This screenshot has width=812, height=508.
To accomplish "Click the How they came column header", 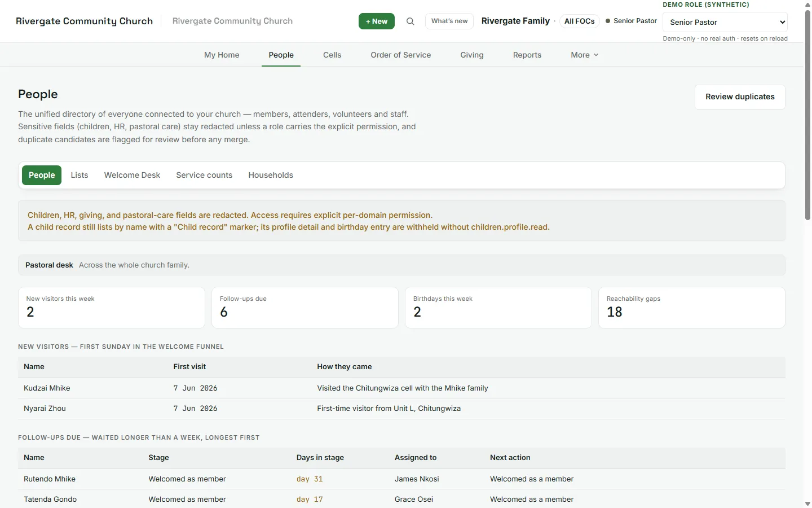I will (345, 367).
